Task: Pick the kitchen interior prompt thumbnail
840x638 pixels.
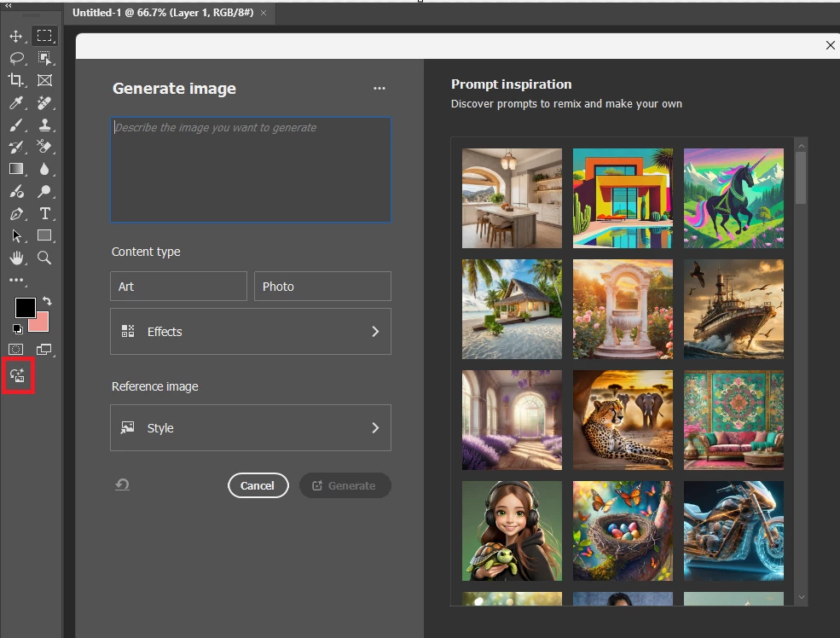Action: (x=513, y=198)
